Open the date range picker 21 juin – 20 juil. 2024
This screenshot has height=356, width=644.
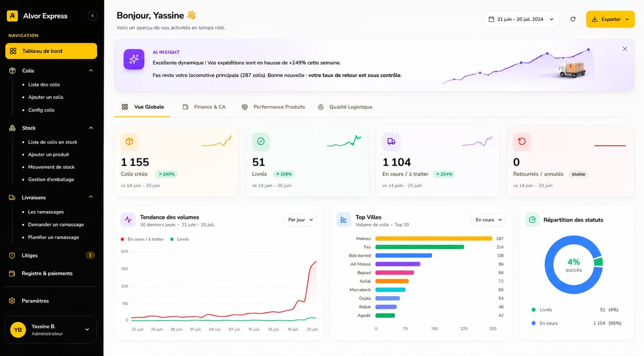click(x=521, y=19)
